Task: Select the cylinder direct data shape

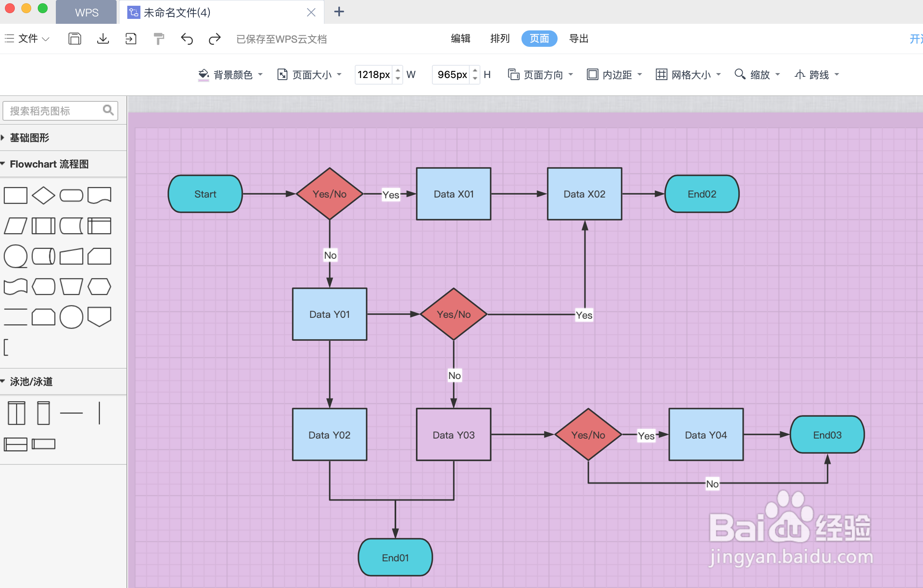Action: tap(44, 256)
